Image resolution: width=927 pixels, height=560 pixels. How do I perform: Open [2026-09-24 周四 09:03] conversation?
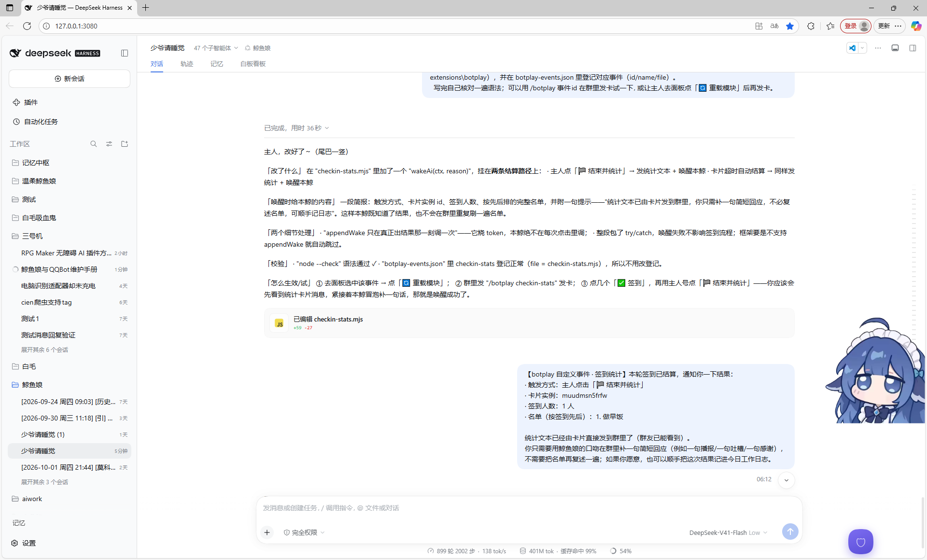70,402
